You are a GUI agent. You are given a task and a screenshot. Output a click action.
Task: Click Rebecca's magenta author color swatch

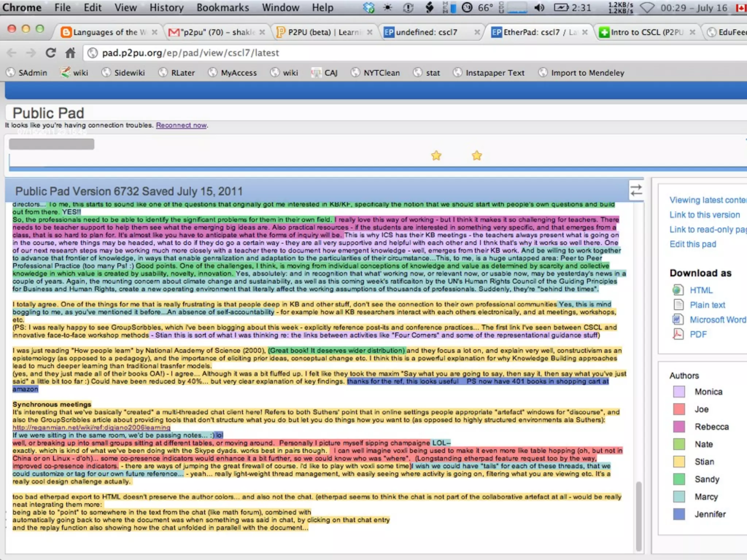pyautogui.click(x=679, y=427)
